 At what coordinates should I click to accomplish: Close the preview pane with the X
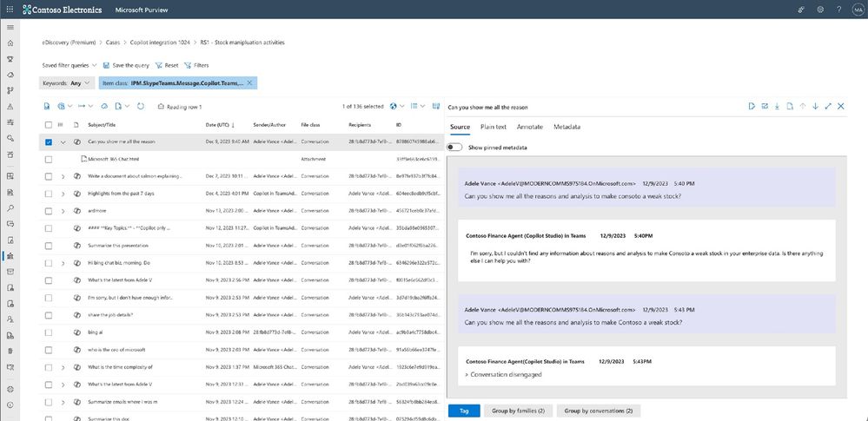pyautogui.click(x=841, y=106)
